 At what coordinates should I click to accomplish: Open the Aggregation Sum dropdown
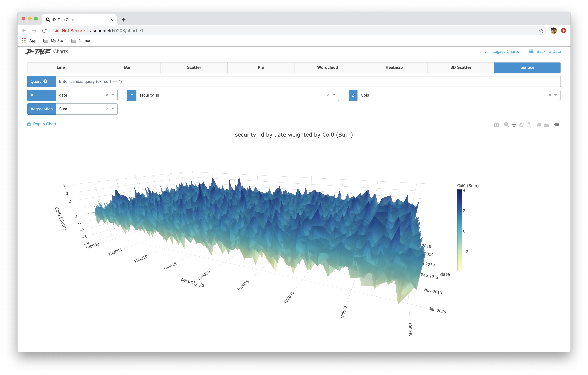[113, 109]
